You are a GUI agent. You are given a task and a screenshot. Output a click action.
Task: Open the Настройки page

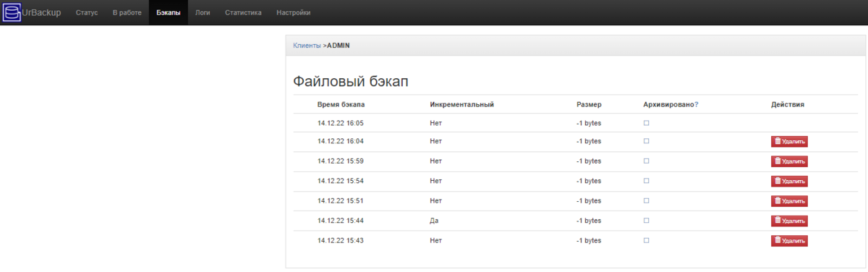294,13
